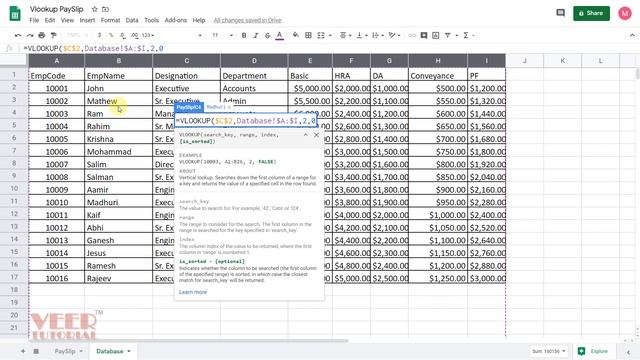This screenshot has width=640, height=360.
Task: Decrease decimal places icon
Action: [x=122, y=36]
